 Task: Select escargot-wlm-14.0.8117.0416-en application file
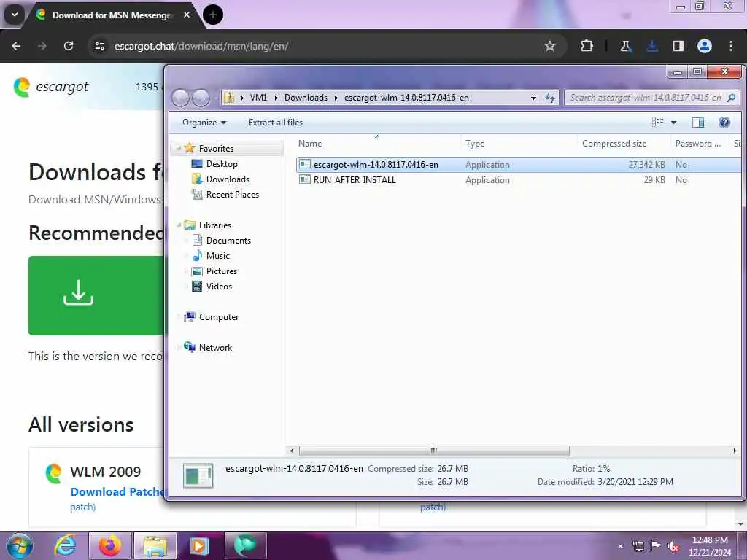pyautogui.click(x=518, y=165)
